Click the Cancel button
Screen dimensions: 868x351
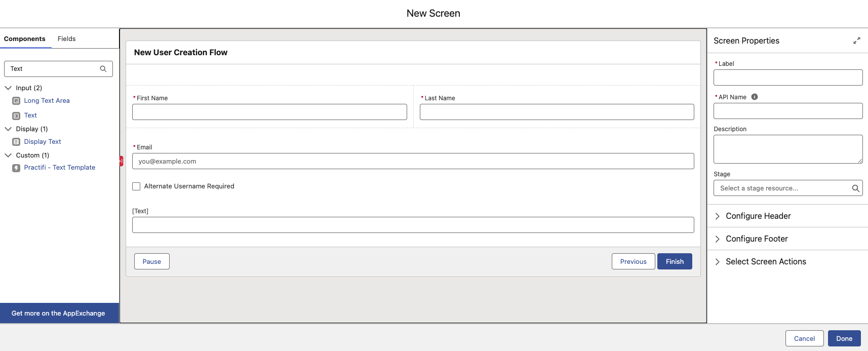(804, 338)
